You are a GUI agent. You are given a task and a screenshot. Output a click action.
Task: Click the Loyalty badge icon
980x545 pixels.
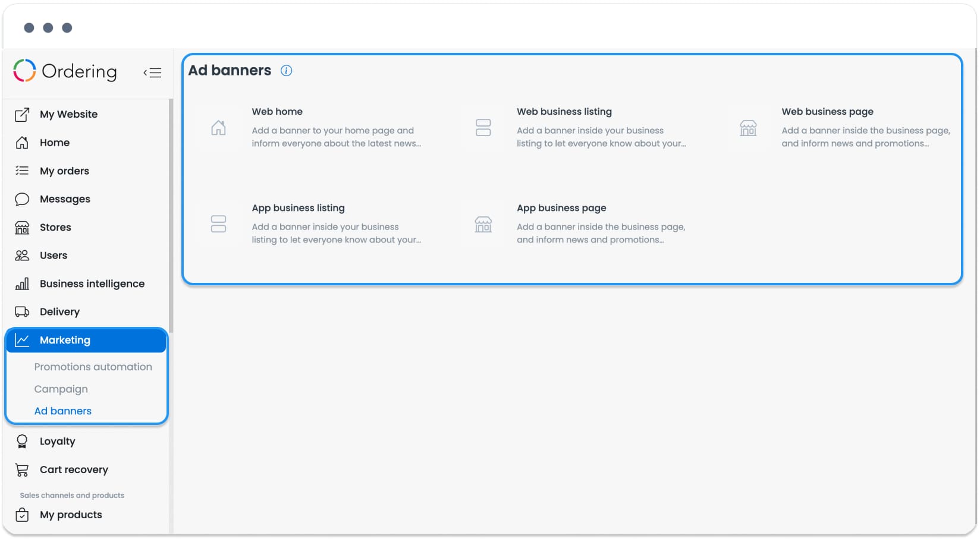(x=22, y=441)
